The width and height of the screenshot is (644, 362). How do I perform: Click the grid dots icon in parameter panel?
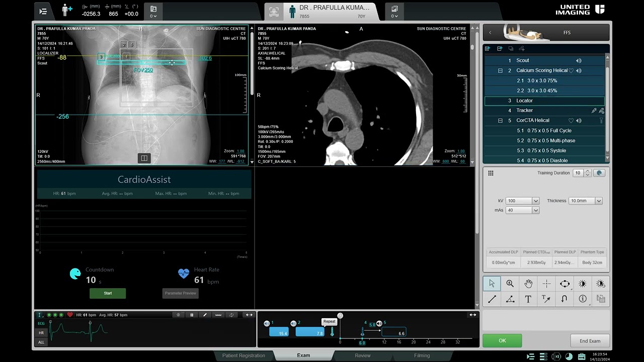tap(491, 173)
